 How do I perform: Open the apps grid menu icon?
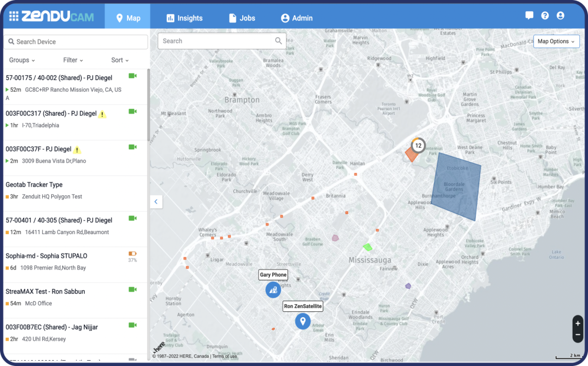tap(13, 17)
